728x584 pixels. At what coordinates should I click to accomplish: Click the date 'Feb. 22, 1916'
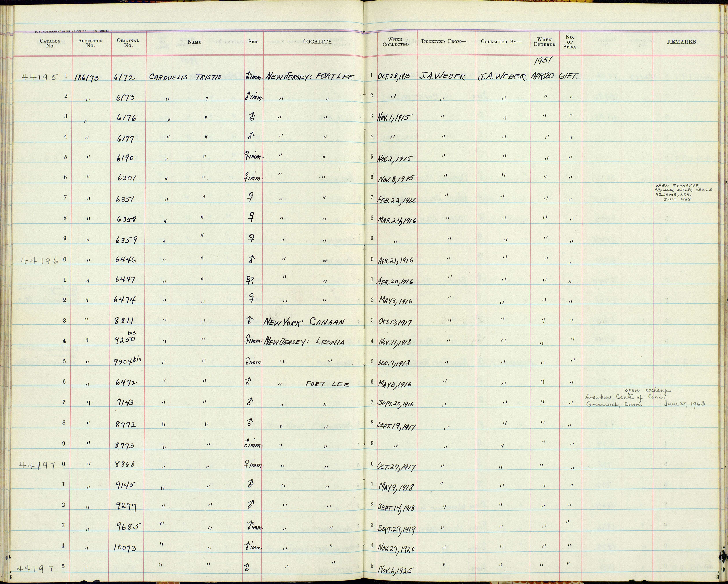[x=396, y=200]
